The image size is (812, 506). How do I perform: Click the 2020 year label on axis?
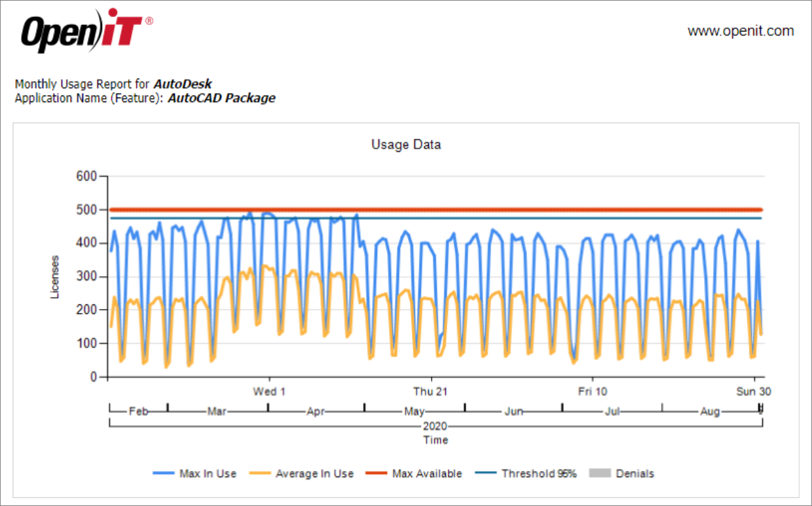pyautogui.click(x=435, y=425)
